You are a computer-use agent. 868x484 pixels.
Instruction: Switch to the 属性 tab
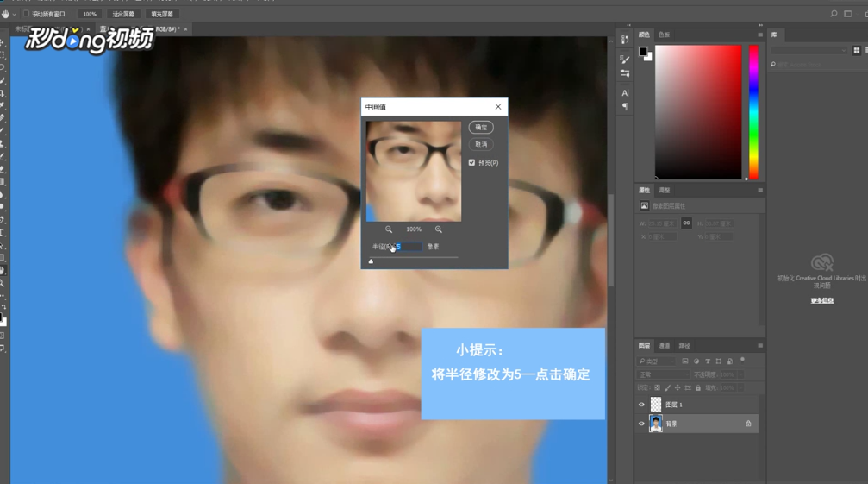tap(644, 191)
